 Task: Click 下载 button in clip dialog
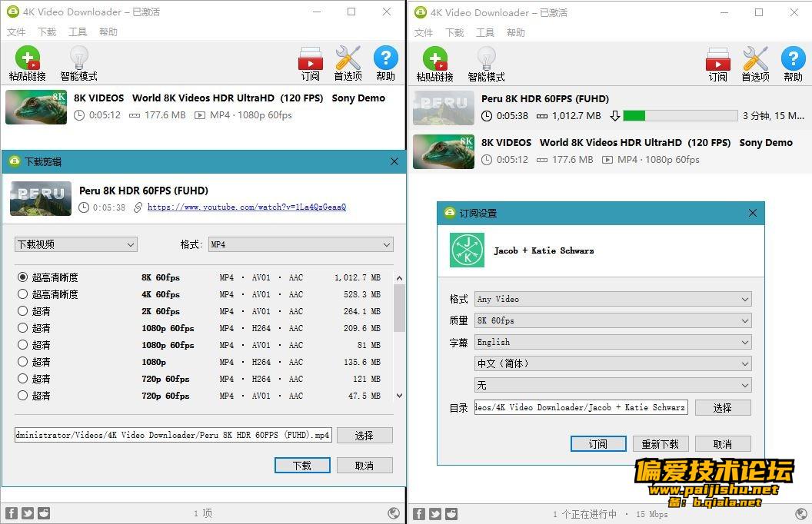[302, 466]
